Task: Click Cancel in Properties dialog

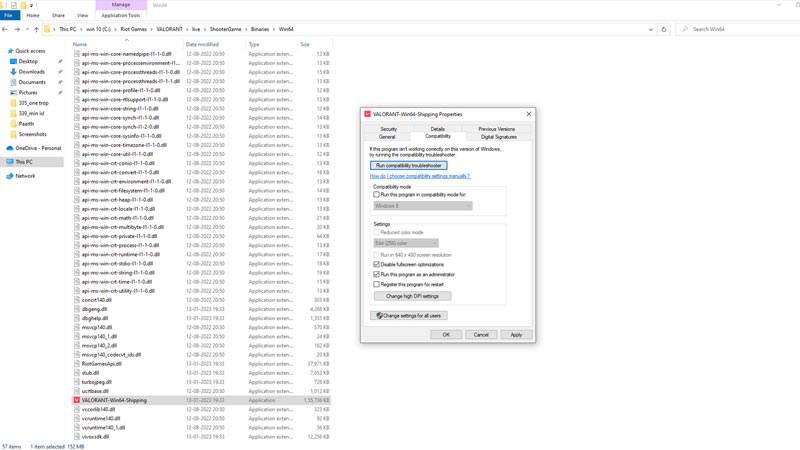Action: pyautogui.click(x=481, y=335)
